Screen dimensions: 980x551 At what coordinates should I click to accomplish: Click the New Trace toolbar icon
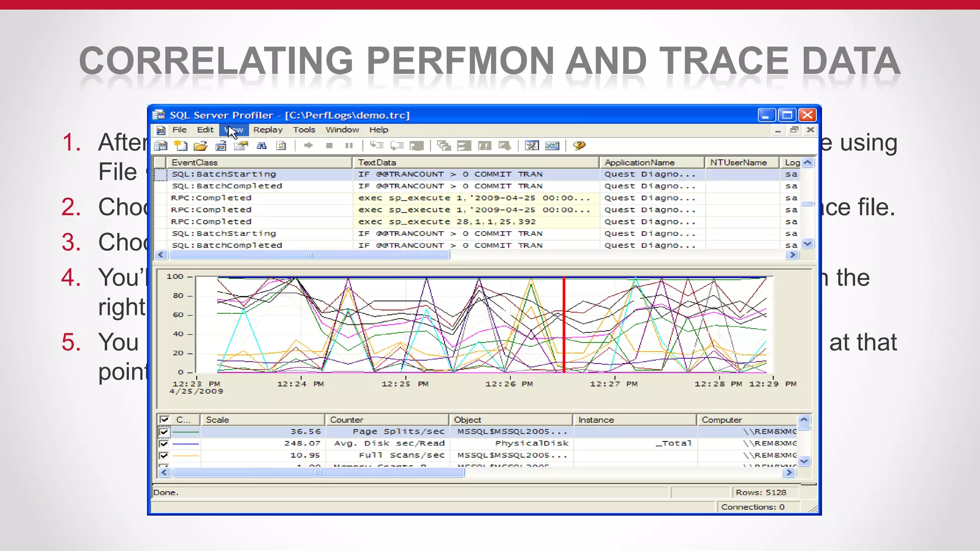161,146
